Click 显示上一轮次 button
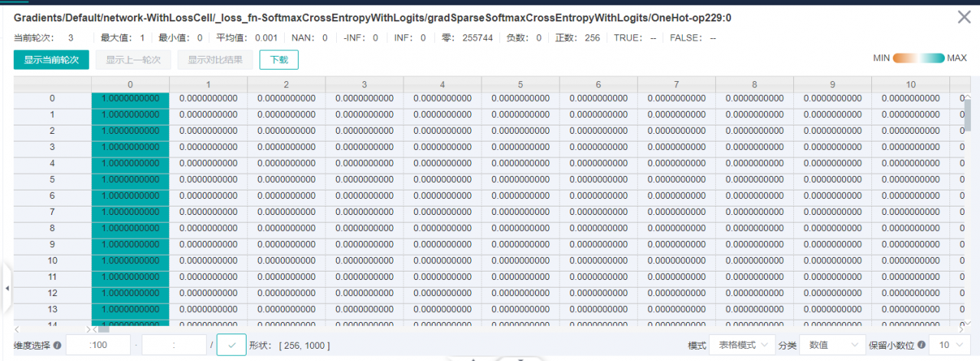980x361 pixels. (x=133, y=60)
